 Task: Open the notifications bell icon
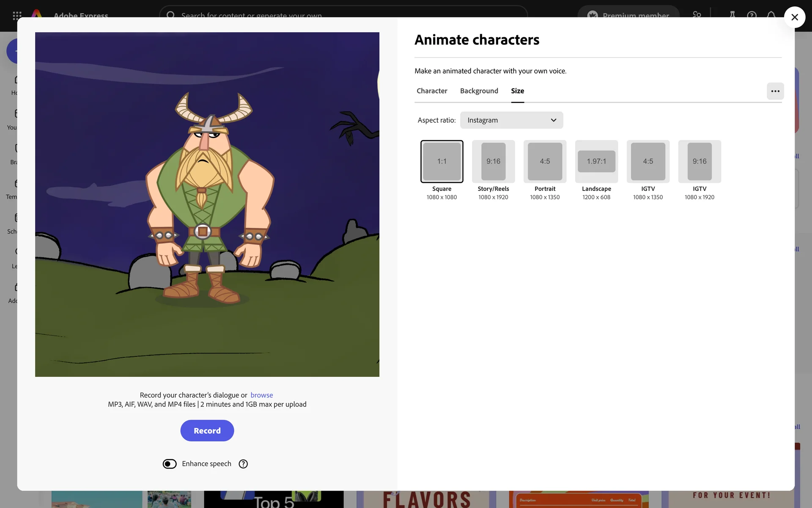(771, 15)
